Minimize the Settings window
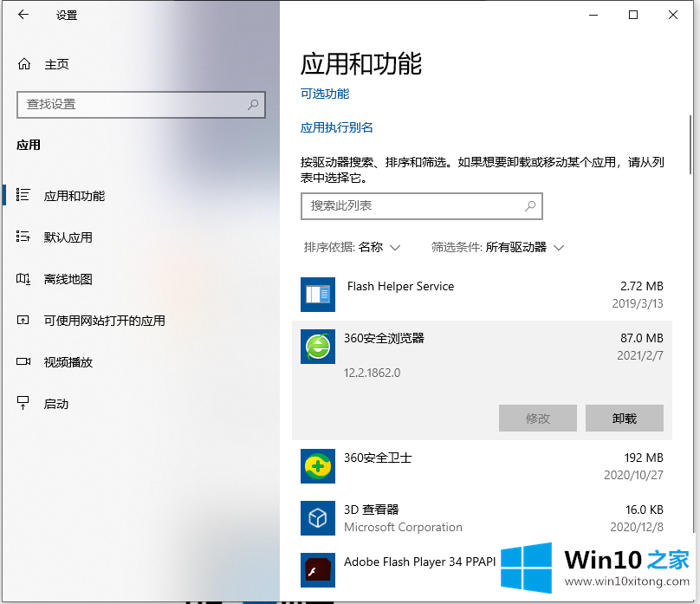 [x=593, y=15]
